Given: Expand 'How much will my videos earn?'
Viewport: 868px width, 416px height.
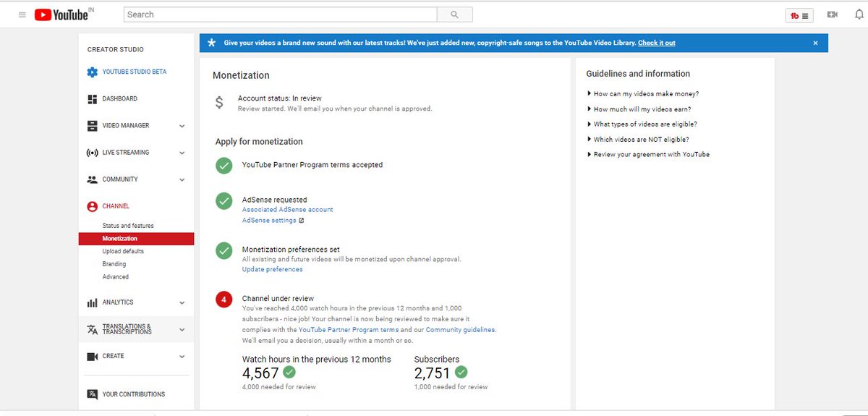Looking at the screenshot, I should (x=638, y=109).
